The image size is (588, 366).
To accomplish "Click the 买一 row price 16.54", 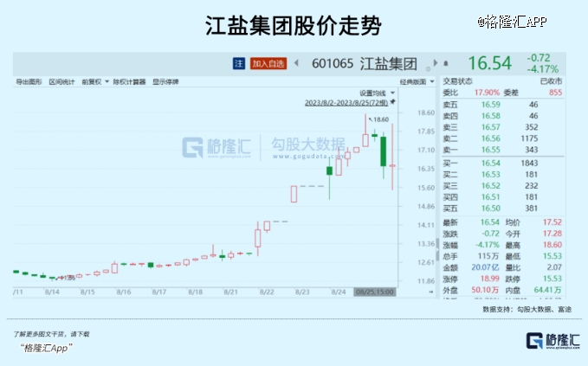I will 491,163.
